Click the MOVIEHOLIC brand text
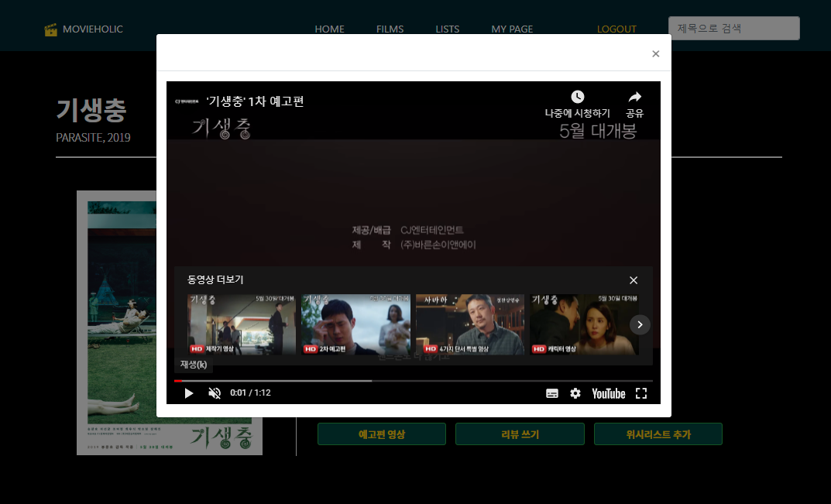 tap(93, 29)
